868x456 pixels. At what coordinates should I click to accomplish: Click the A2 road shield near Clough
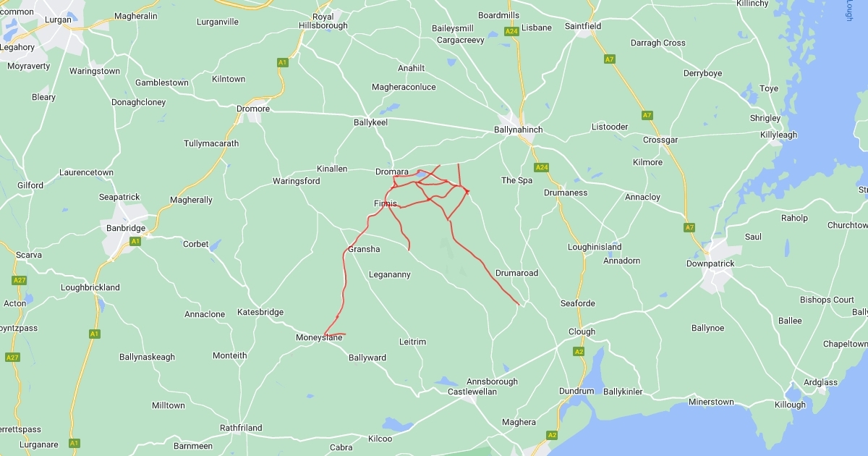(579, 351)
